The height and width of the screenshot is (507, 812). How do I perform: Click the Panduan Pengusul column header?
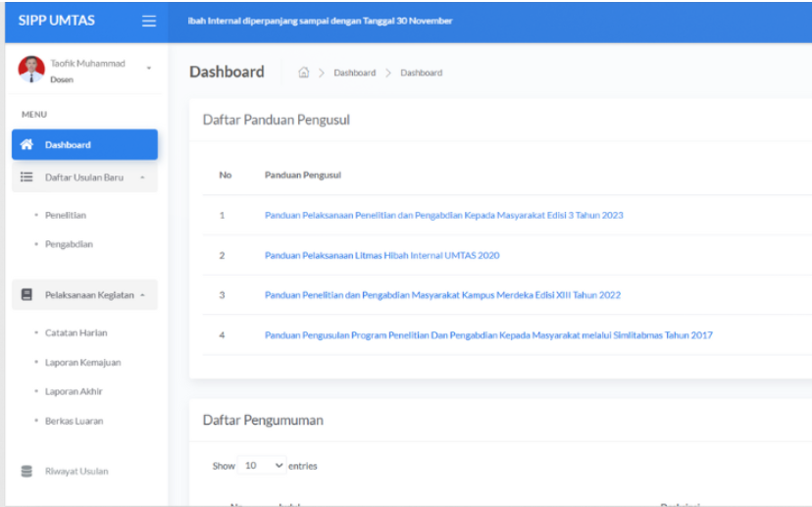303,175
